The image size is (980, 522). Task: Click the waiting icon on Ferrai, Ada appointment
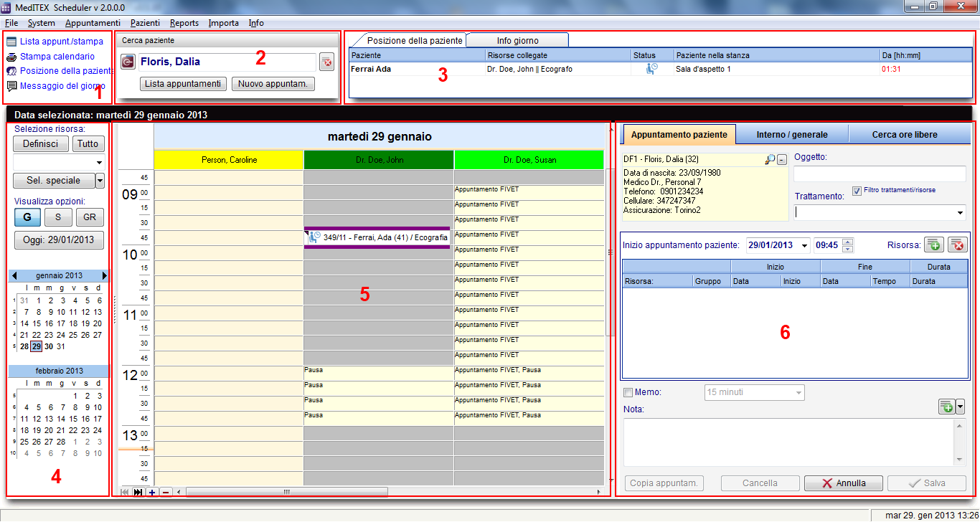(314, 237)
